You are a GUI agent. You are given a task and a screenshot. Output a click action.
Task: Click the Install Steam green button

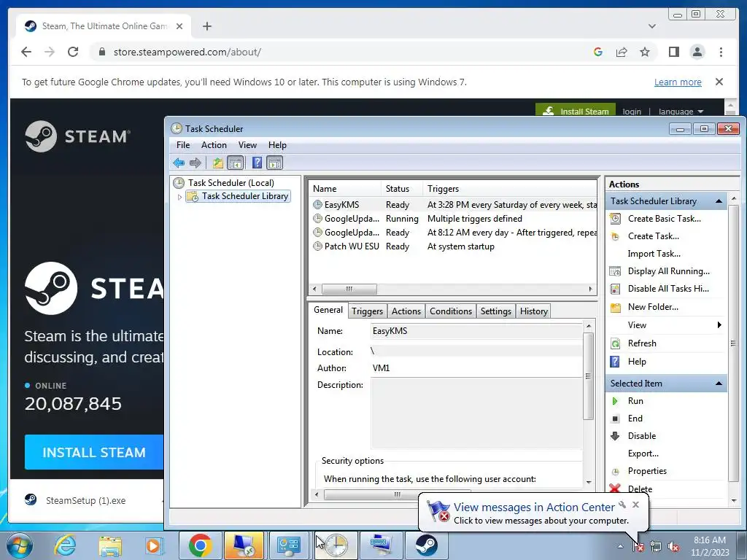[x=576, y=111]
